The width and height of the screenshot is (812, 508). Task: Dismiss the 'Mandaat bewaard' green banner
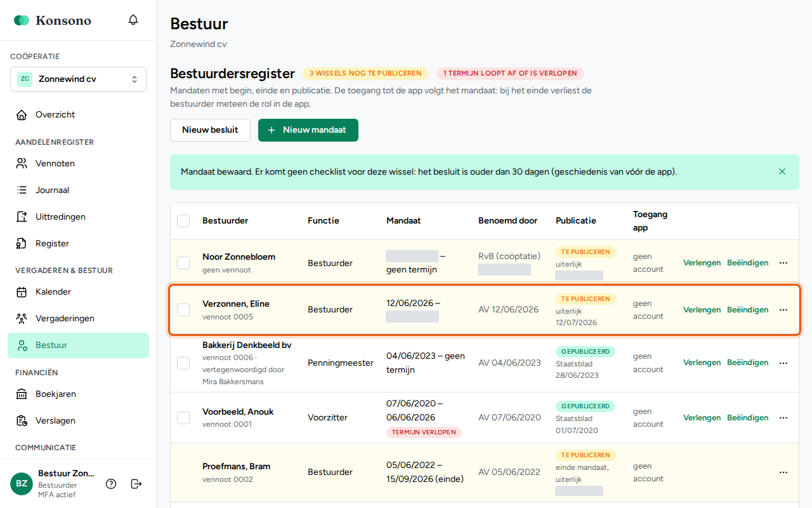782,171
